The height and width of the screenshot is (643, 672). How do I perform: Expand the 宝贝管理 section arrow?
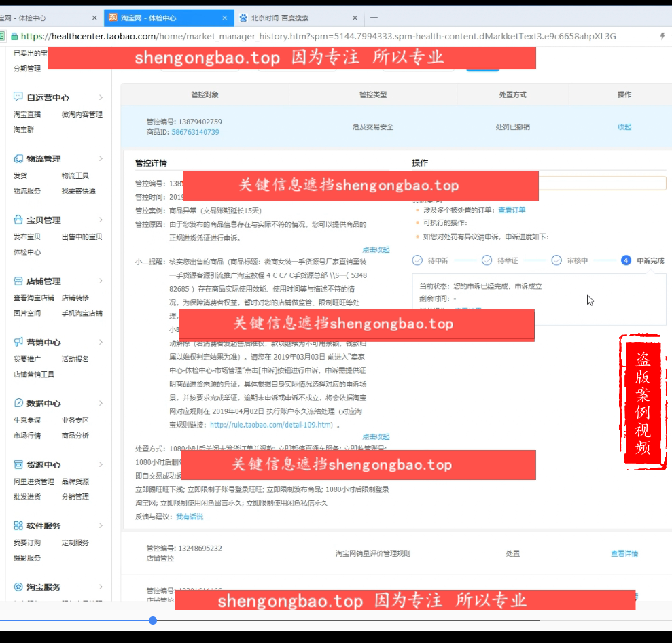point(101,220)
